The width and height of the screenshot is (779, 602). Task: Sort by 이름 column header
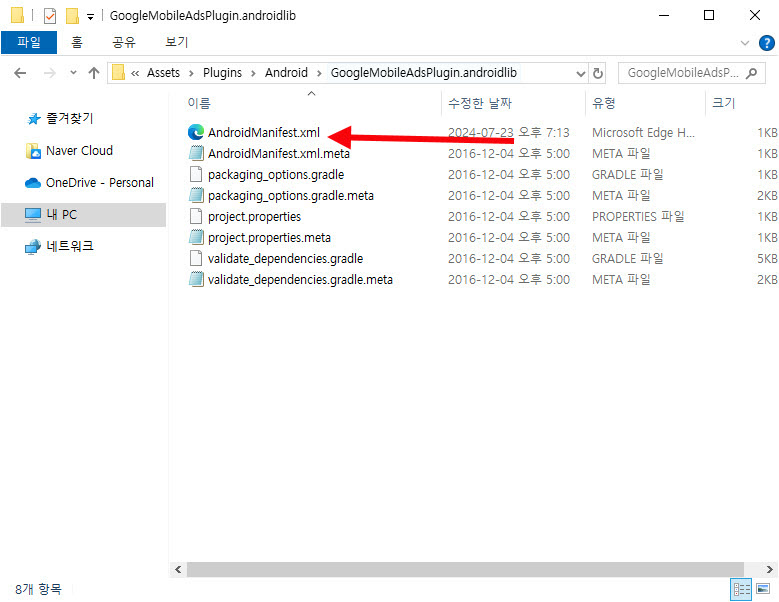[x=199, y=103]
